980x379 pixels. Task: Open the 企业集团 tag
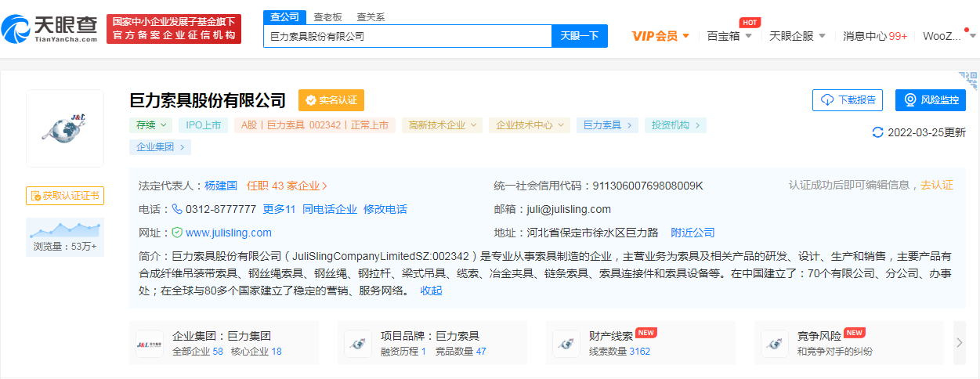pos(161,147)
